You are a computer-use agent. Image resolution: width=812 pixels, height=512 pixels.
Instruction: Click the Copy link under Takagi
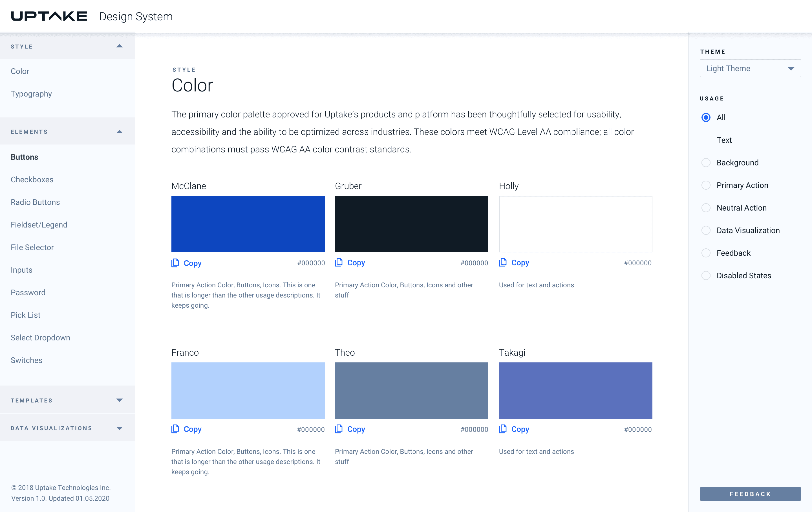pyautogui.click(x=520, y=429)
